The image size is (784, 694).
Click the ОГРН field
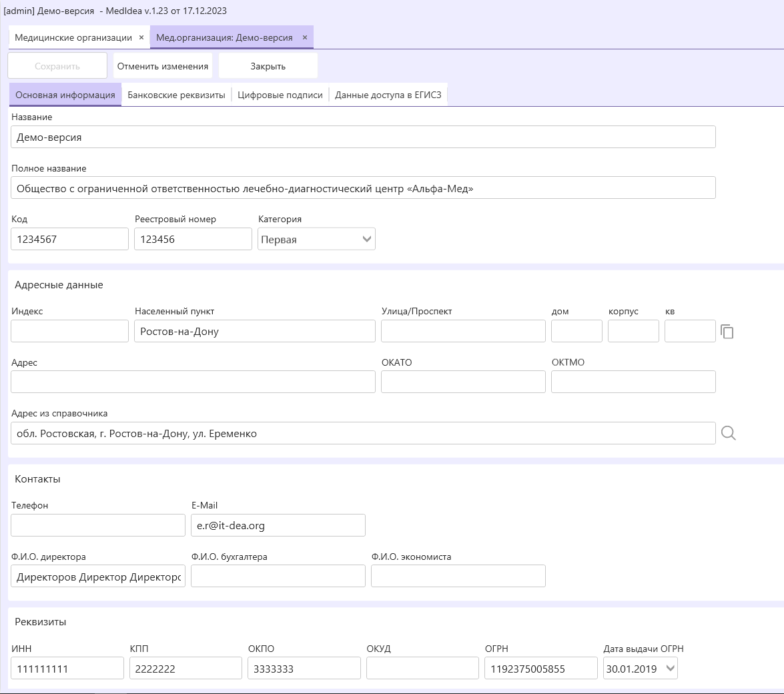[x=541, y=668]
